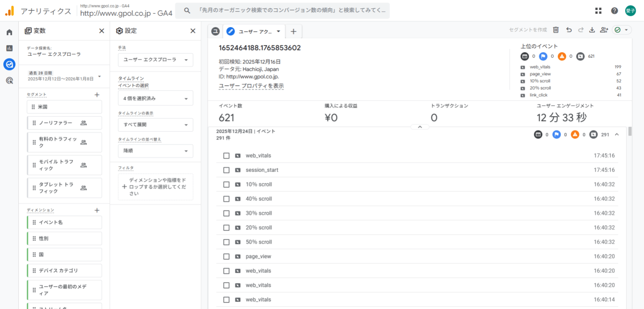Click the セグメントを作成 button
This screenshot has width=644, height=309.
point(528,30)
